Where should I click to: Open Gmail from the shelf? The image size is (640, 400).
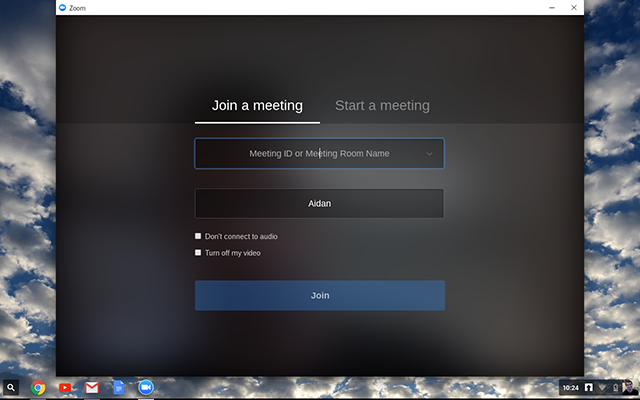coord(92,387)
